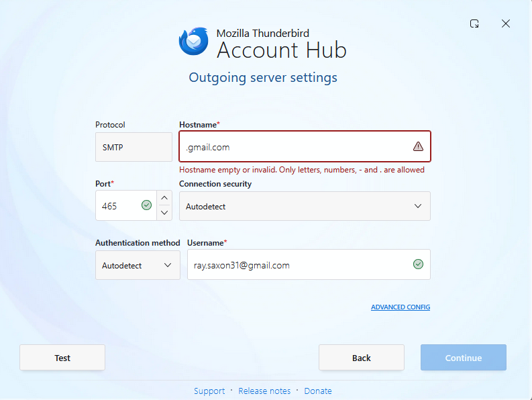The height and width of the screenshot is (400, 532).
Task: Click the 'Mozilla Thunderbird' title text
Action: tap(262, 34)
